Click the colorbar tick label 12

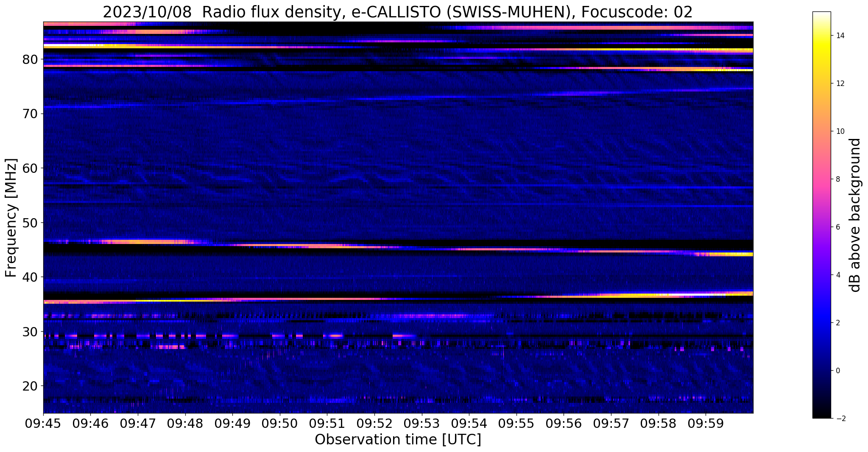pos(840,83)
